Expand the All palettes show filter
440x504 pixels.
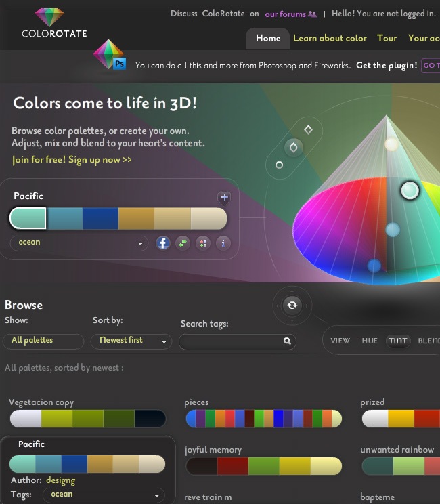pyautogui.click(x=43, y=341)
